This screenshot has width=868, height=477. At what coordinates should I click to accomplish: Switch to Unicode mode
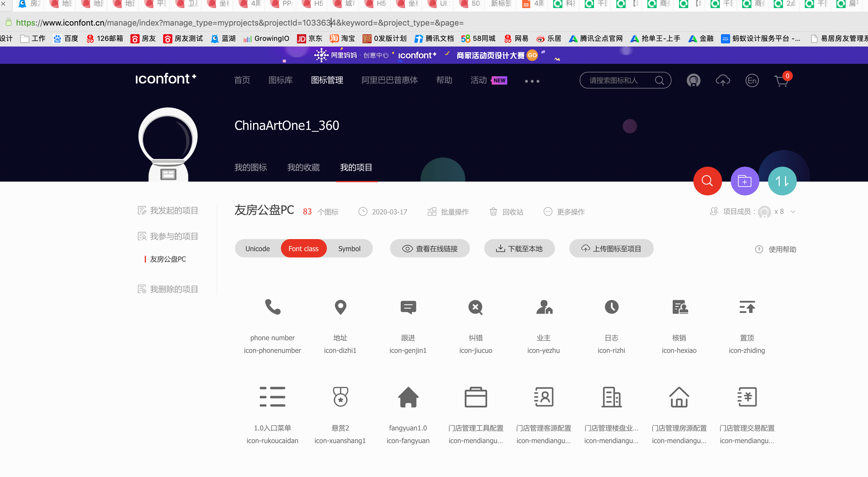point(257,249)
